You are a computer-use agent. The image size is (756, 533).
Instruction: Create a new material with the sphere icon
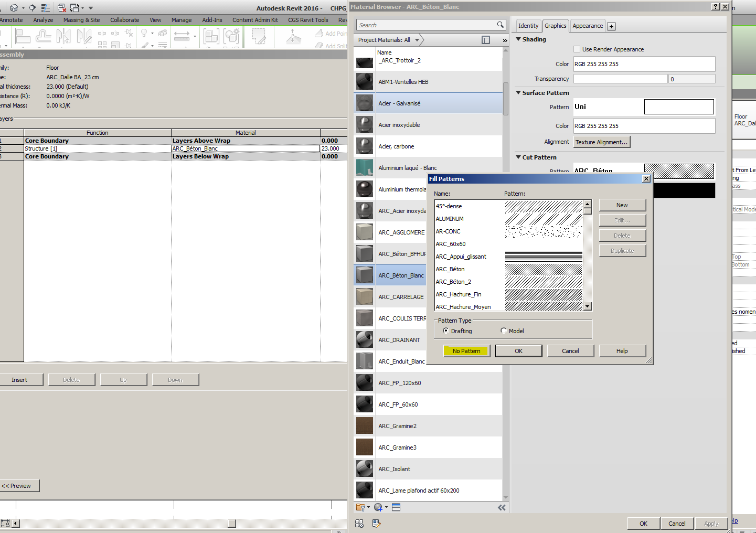tap(379, 507)
